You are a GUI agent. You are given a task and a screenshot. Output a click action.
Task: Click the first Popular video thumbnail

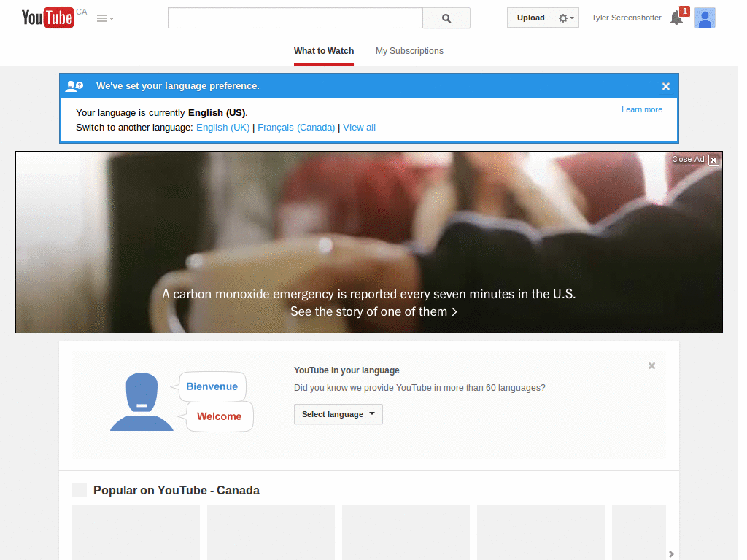coord(136,532)
